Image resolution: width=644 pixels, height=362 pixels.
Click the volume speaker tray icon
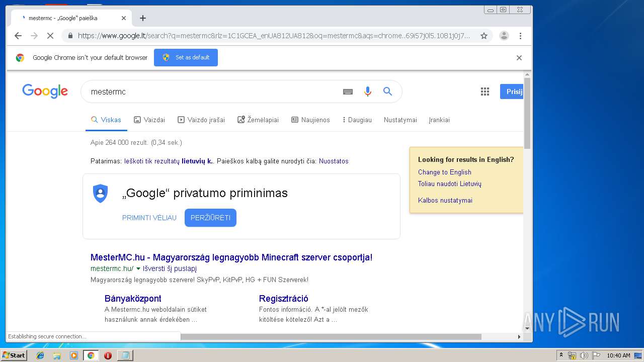[x=585, y=355]
